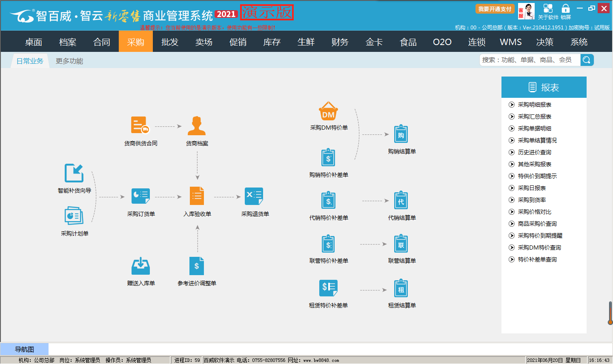This screenshot has width=613, height=364.
Task: Open the 赠送入库单 icon
Action: pos(140,266)
